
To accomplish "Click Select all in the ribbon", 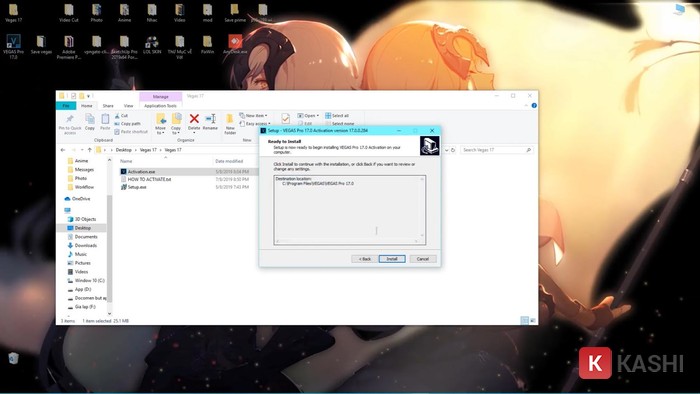I will tap(337, 116).
